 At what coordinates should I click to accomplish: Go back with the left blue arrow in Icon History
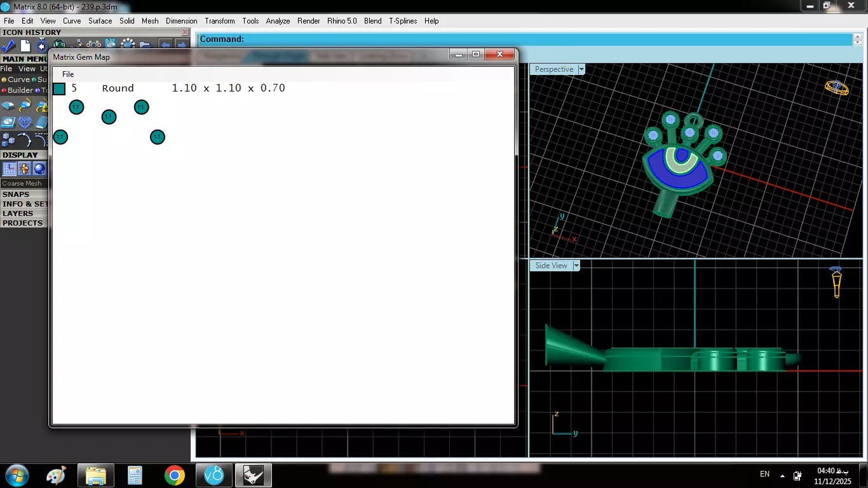pos(165,45)
